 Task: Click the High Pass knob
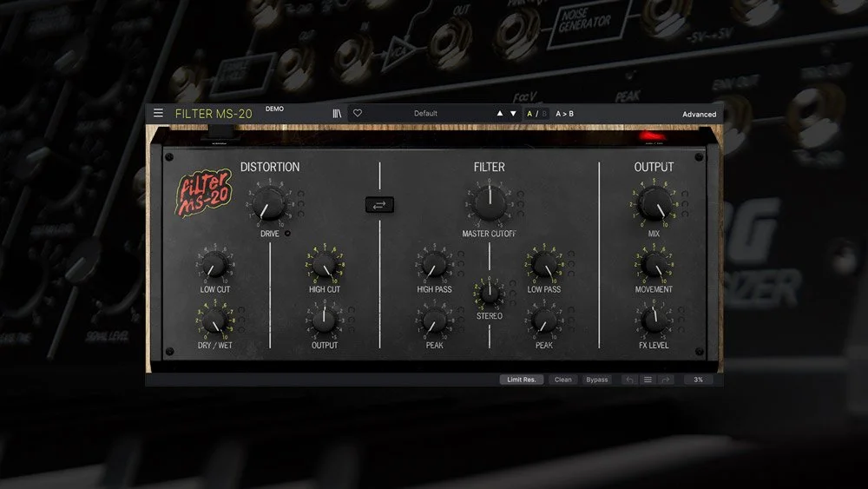click(x=434, y=264)
